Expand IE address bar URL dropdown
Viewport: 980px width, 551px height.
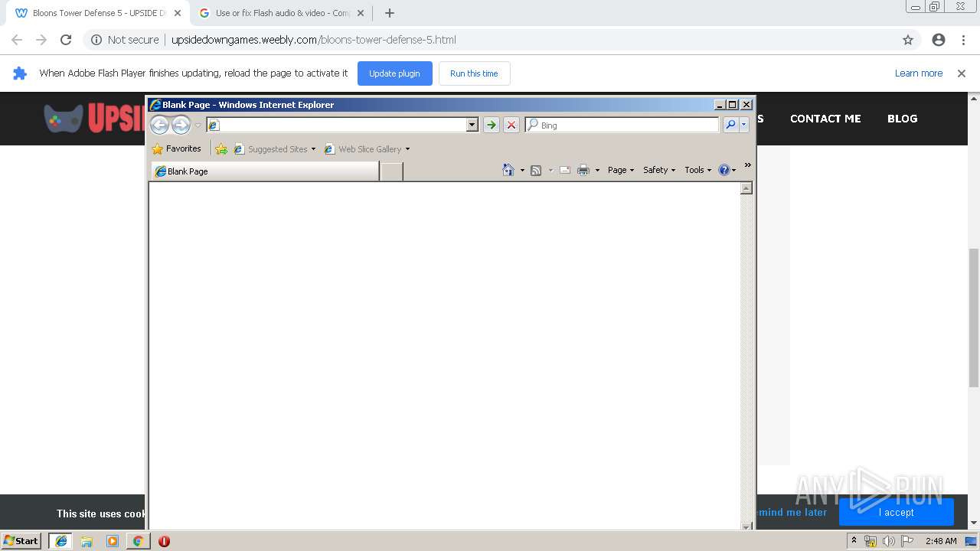point(472,125)
